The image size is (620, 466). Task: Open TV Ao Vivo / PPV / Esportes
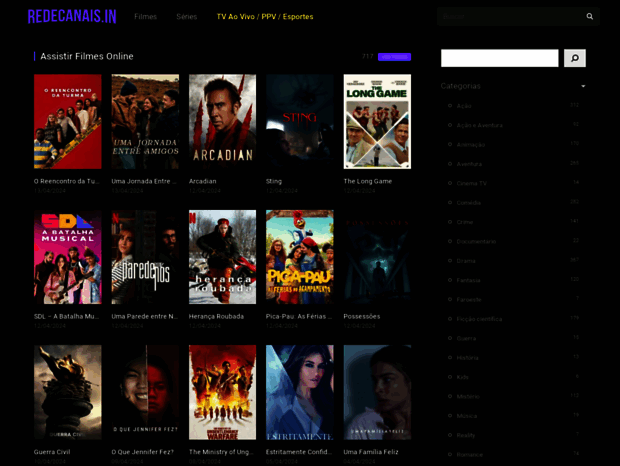[265, 17]
